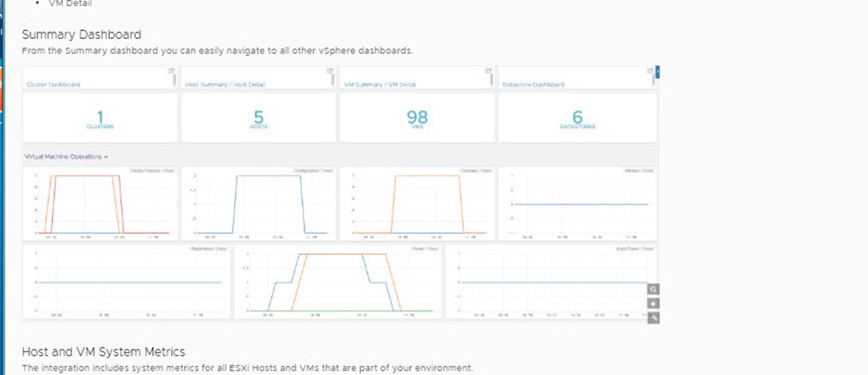This screenshot has height=375, width=868.
Task: Click scrollbar in Cluster Dashboard panel
Action: 175,79
